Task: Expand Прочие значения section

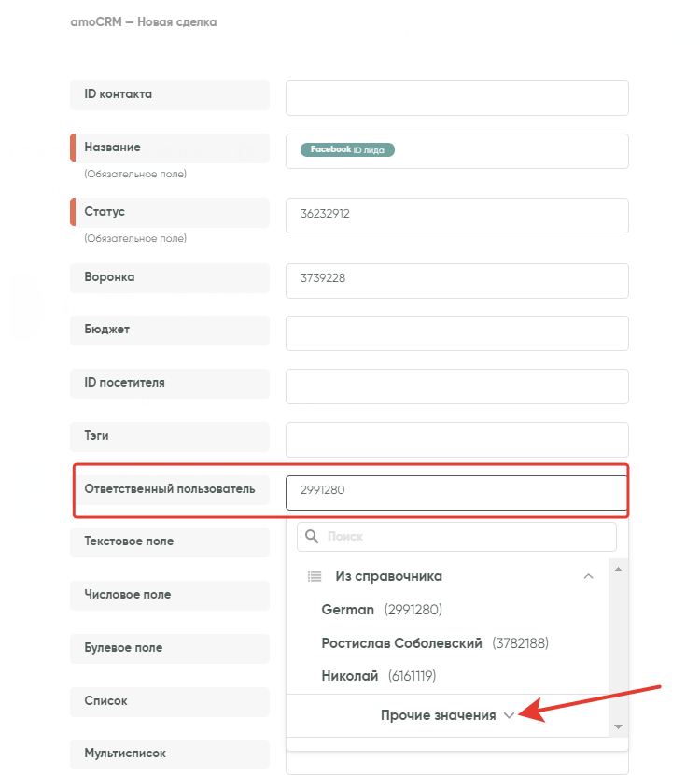Action: (447, 715)
